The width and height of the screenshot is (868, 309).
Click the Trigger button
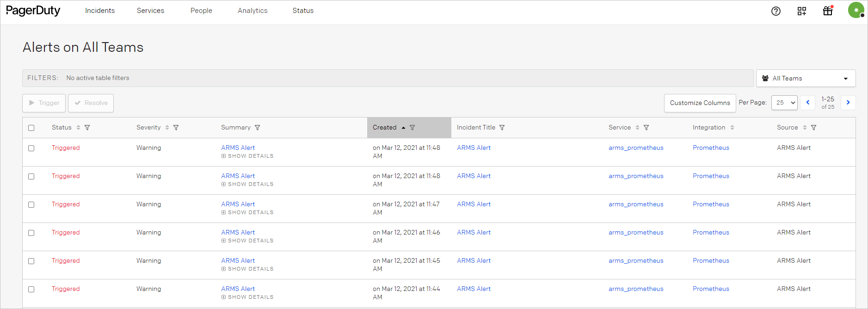(x=44, y=103)
